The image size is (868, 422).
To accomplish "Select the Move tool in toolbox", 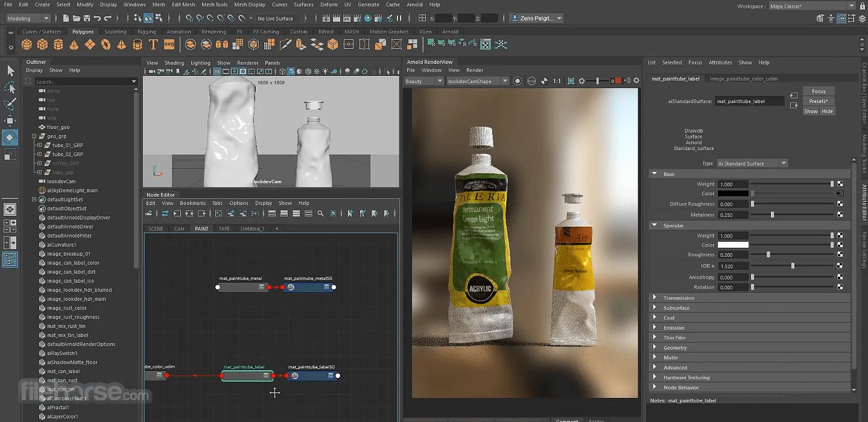I will tap(10, 121).
